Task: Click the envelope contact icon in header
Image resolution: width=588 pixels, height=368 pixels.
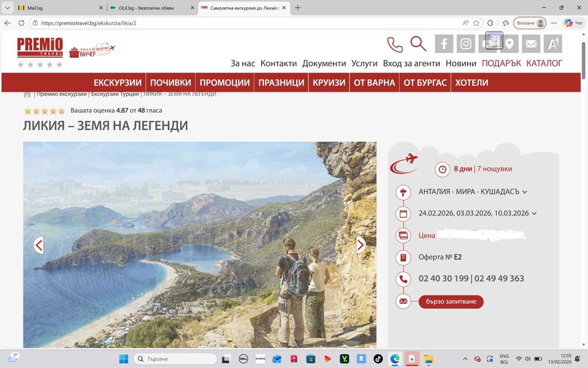Action: click(531, 44)
